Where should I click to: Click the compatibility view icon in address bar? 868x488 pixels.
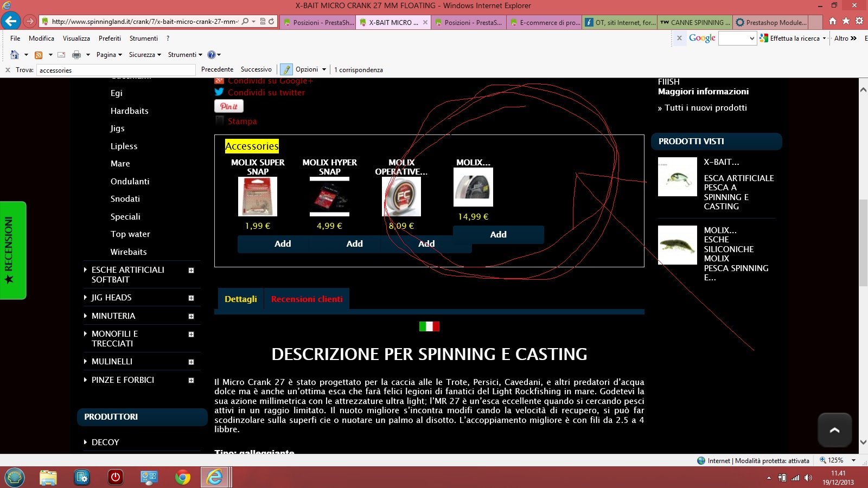[x=263, y=22]
